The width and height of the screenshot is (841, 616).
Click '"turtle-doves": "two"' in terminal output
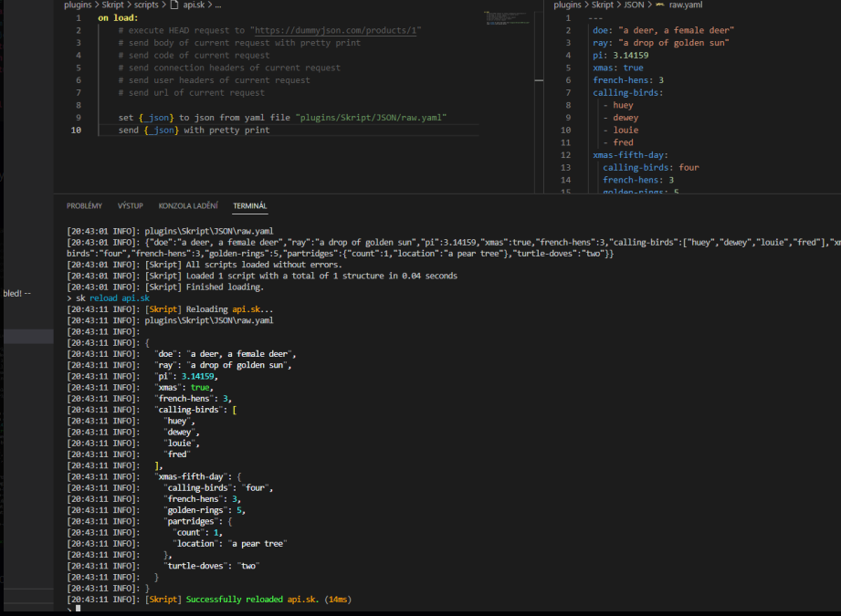[x=211, y=566]
